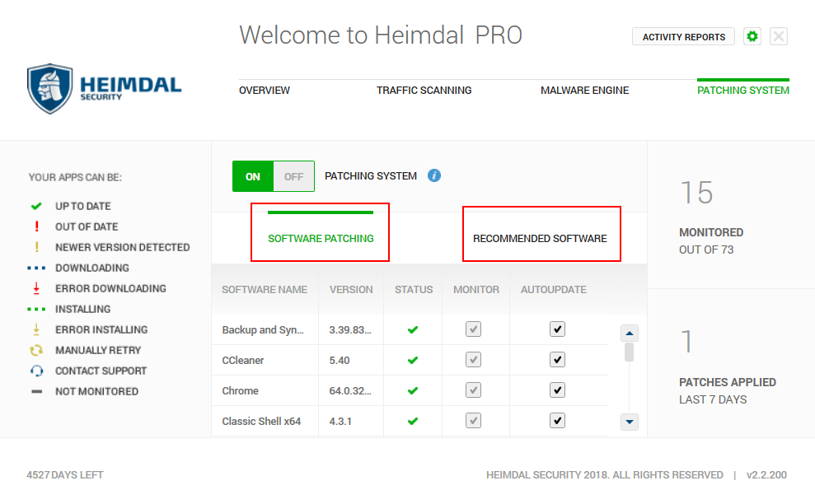Image resolution: width=815 pixels, height=504 pixels.
Task: Click the green up-to-date checkmark legend icon
Action: 36,206
